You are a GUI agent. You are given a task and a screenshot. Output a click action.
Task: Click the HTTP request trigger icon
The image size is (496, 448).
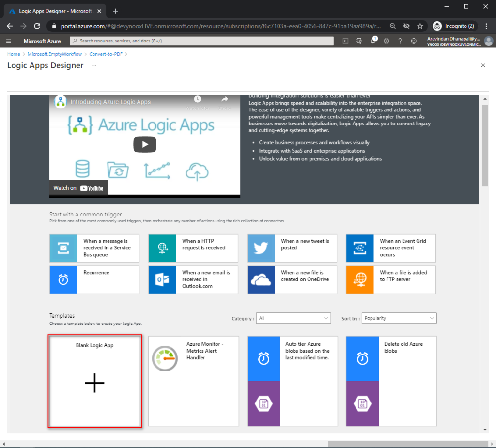point(162,248)
